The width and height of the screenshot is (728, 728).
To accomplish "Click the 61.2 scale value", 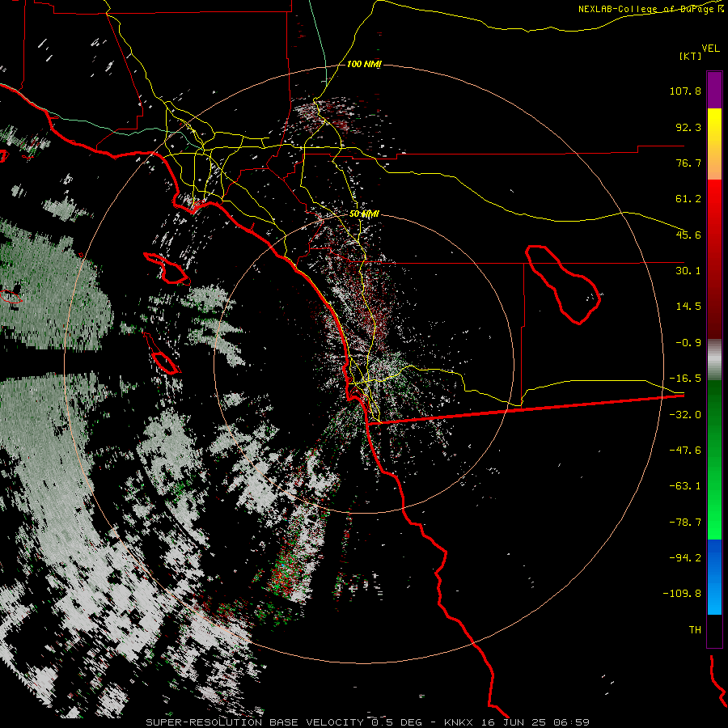I will point(688,199).
